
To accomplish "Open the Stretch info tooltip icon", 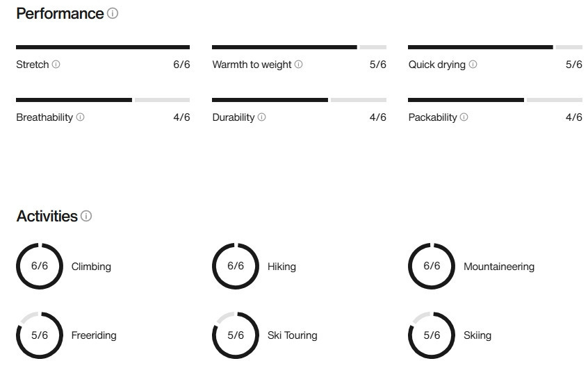I will (56, 65).
